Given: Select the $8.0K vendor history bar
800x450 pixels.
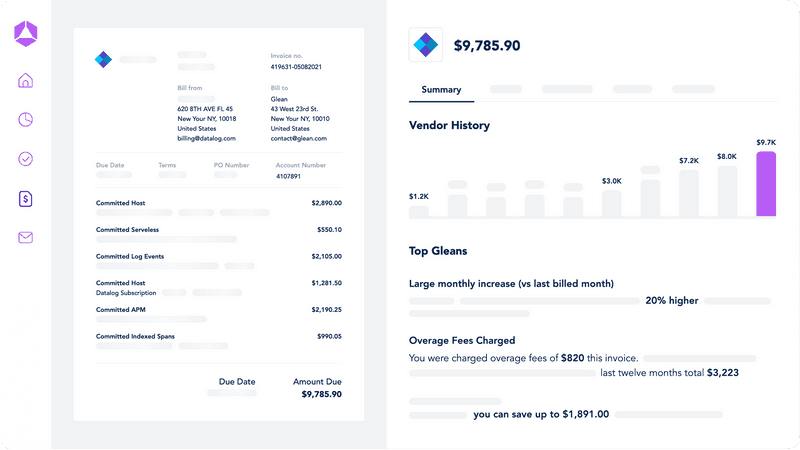Looking at the screenshot, I should click(x=727, y=191).
